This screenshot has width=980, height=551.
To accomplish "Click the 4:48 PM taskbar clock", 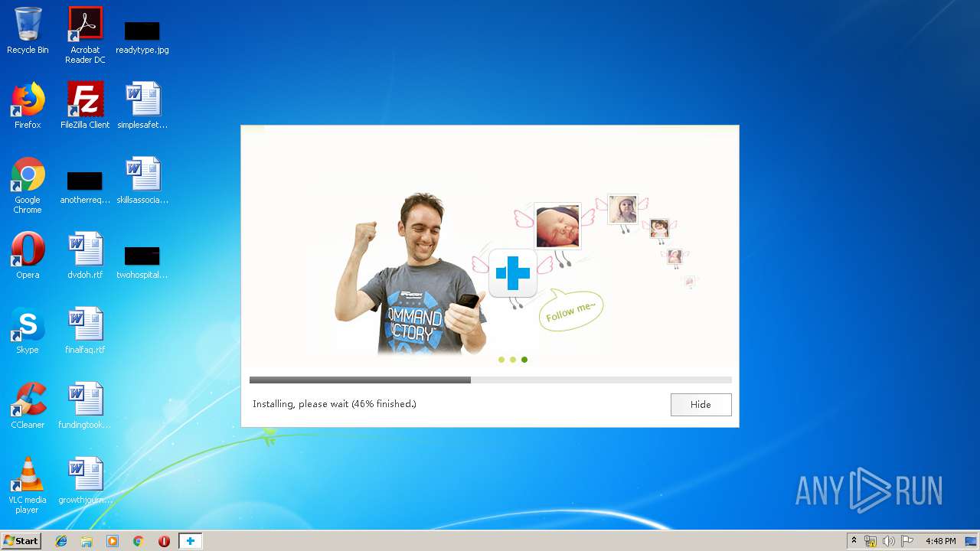I will tap(940, 541).
